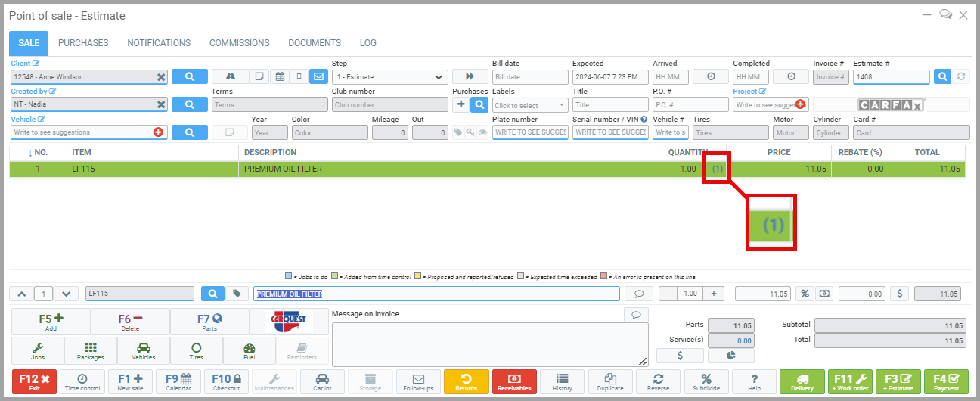
Task: Open the Fuel gauge option
Action: tap(250, 350)
